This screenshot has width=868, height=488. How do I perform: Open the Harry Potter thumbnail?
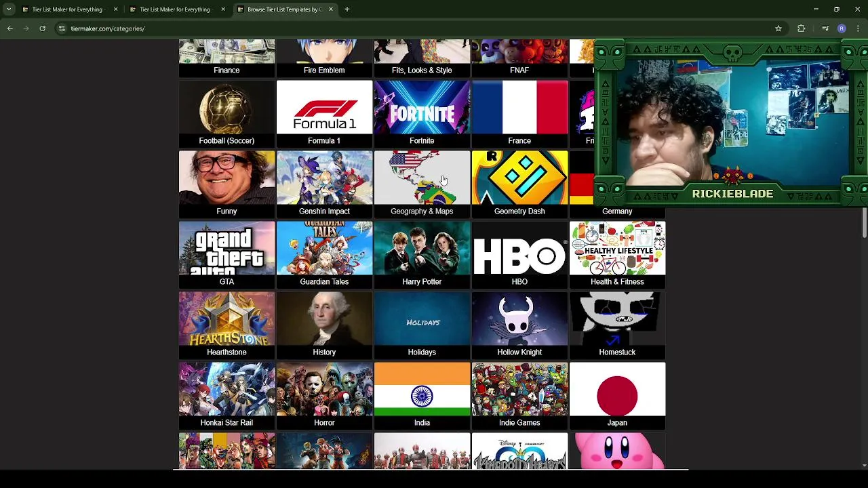click(x=422, y=248)
